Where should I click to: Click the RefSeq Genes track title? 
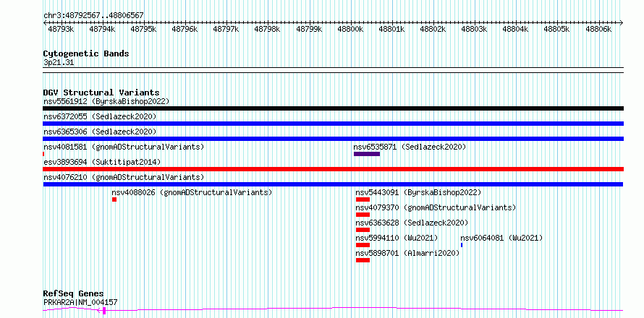click(73, 294)
